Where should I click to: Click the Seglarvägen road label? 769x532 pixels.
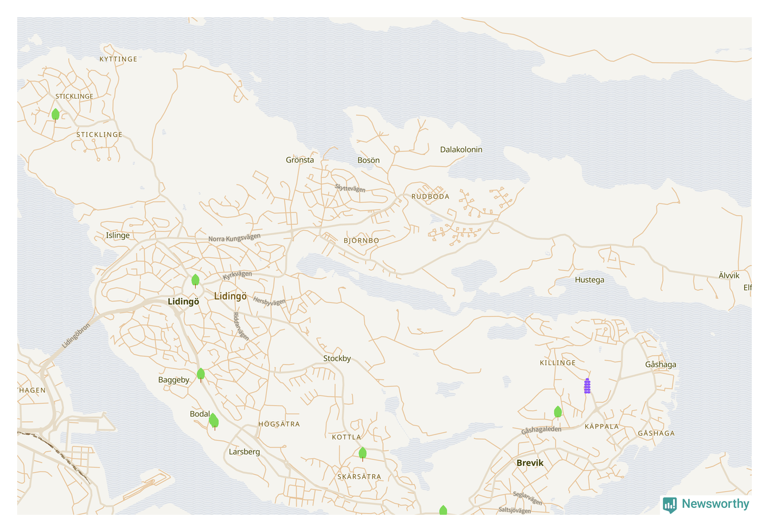click(527, 498)
